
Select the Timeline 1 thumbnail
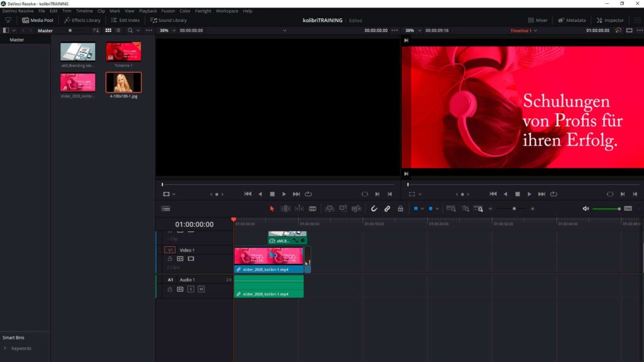[x=123, y=52]
